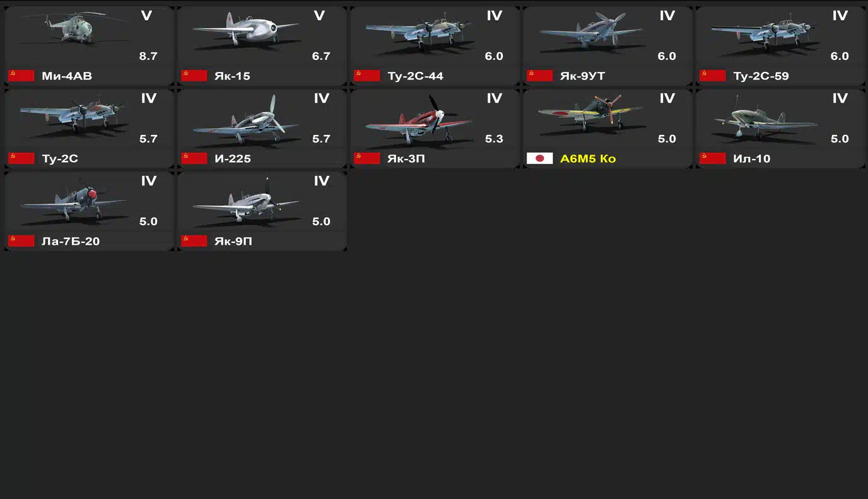Screen dimensions: 868x499
Task: Select the Ту-2С-59 aircraft card
Action: (x=780, y=46)
